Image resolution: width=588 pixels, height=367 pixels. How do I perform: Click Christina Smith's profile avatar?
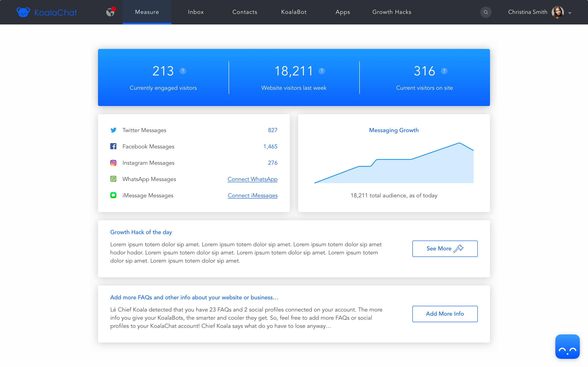(x=558, y=12)
